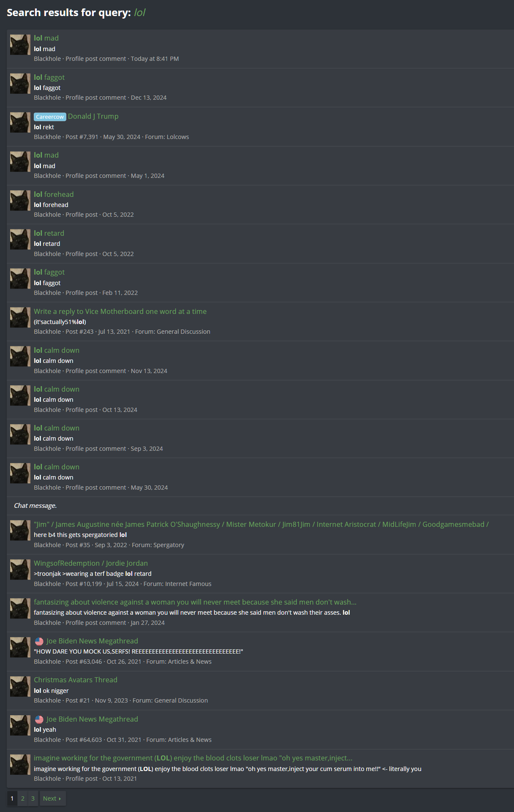This screenshot has height=812, width=514.
Task: Click avatar next to Vice Motherboard thread result
Action: pyautogui.click(x=20, y=318)
